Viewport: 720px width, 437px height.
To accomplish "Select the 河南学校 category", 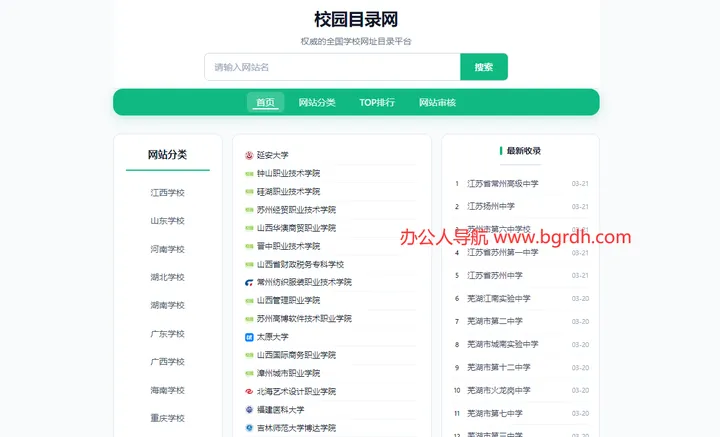I will coord(168,249).
